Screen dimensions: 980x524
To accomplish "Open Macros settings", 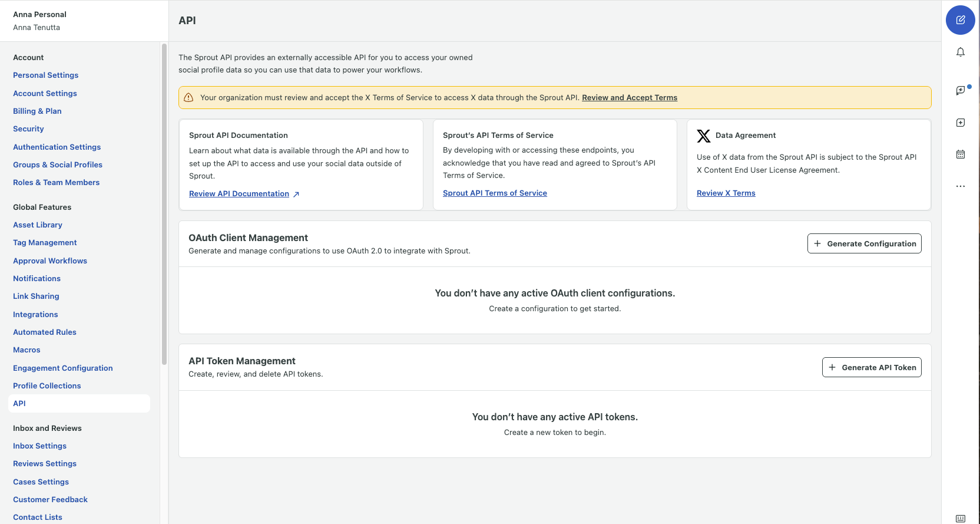I will point(27,350).
